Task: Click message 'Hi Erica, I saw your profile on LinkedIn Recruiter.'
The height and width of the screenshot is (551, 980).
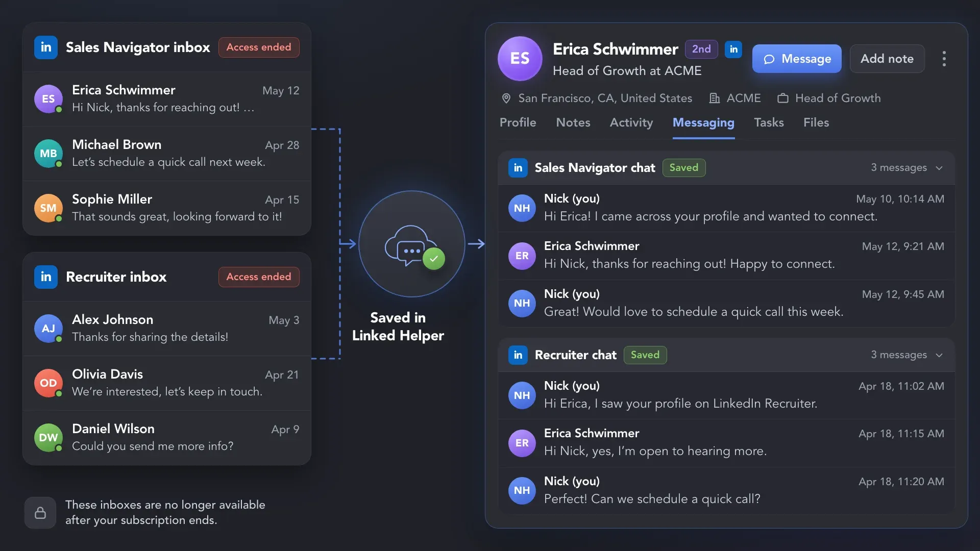Action: 680,404
